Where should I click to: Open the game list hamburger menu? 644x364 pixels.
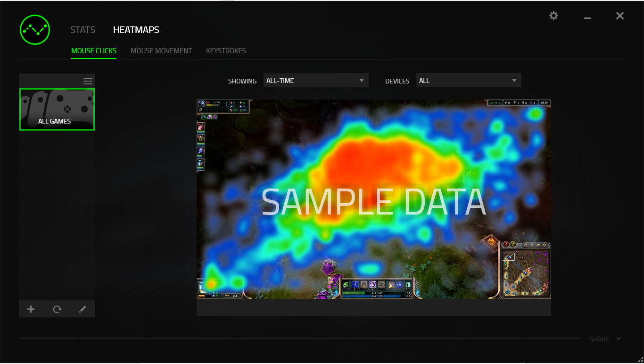[x=88, y=81]
